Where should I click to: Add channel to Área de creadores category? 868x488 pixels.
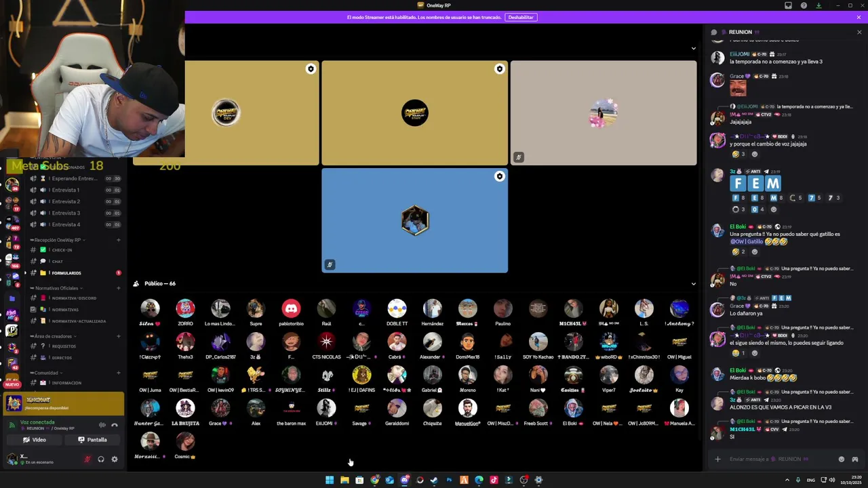coord(118,336)
